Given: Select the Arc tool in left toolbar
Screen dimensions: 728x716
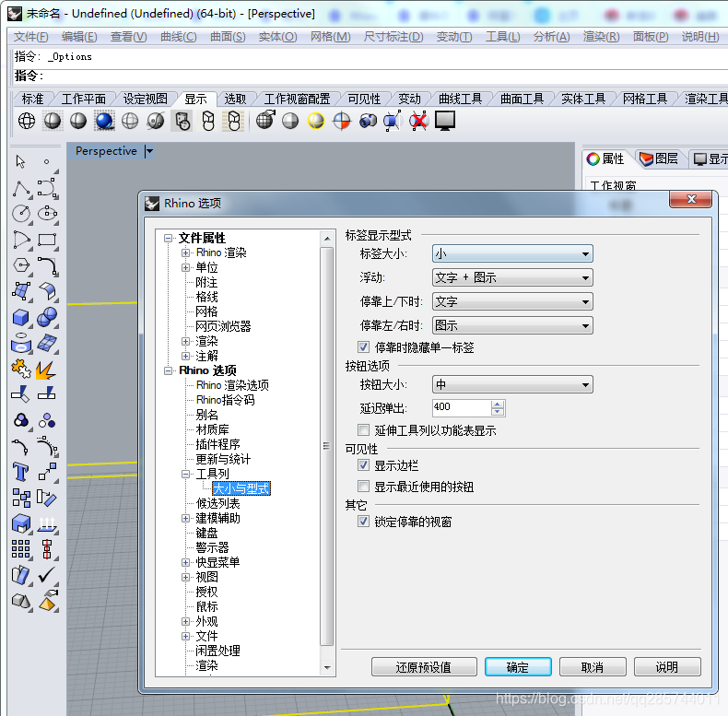Looking at the screenshot, I should [x=21, y=240].
